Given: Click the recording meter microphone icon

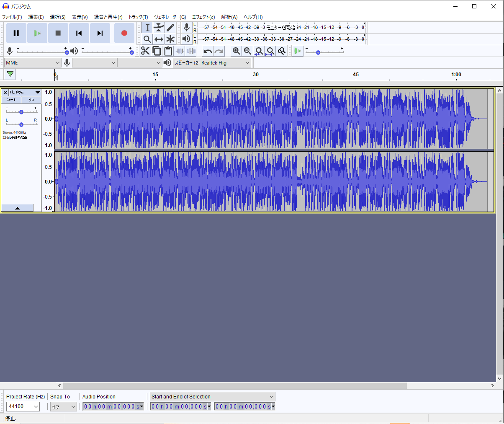Looking at the screenshot, I should pos(187,28).
